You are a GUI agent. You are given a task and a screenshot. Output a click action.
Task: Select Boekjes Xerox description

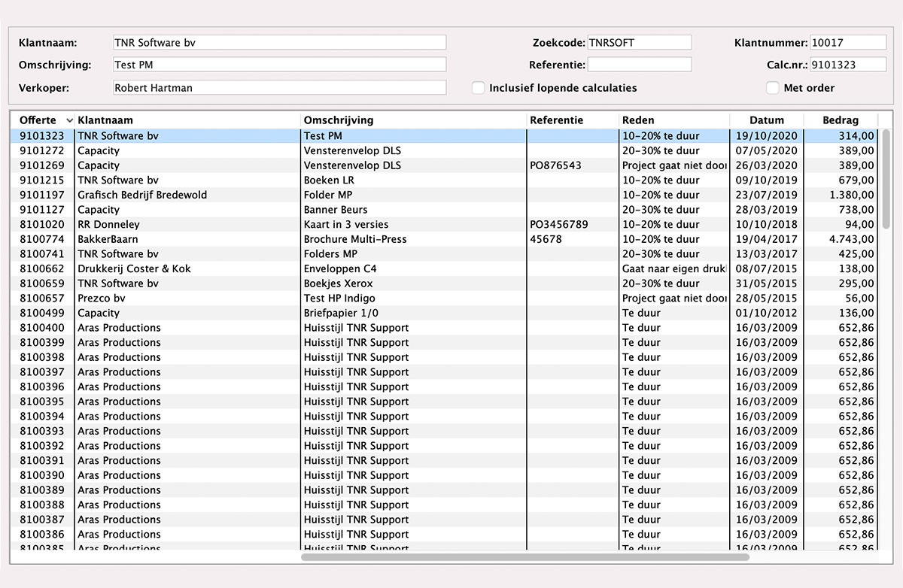339,283
